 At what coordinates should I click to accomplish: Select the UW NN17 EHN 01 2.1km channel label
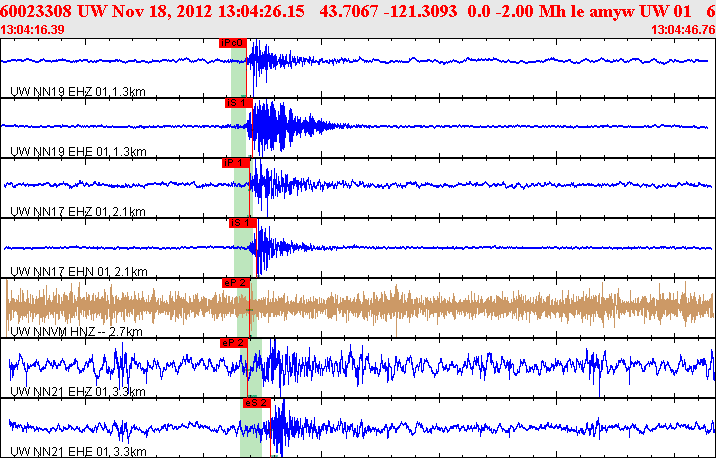pyautogui.click(x=79, y=272)
